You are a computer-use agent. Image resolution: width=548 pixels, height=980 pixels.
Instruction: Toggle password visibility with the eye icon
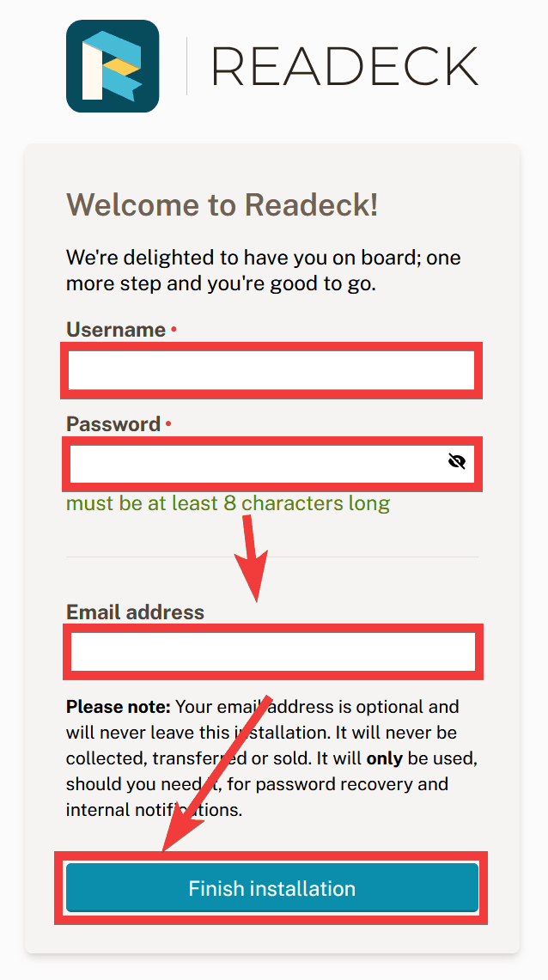point(457,462)
